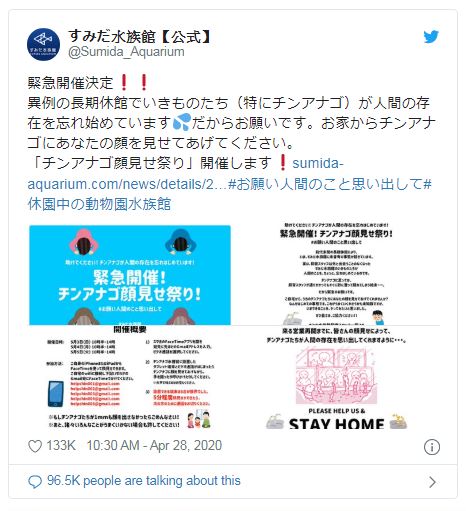
Task: Open the Sumida Aquarium profile avatar
Action: click(43, 44)
